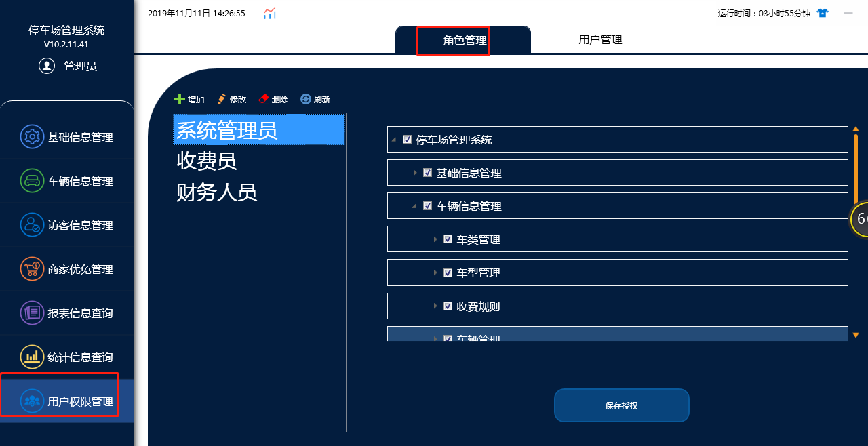Image resolution: width=868 pixels, height=446 pixels.
Task: Switch to the 用户管理 tab
Action: click(600, 40)
